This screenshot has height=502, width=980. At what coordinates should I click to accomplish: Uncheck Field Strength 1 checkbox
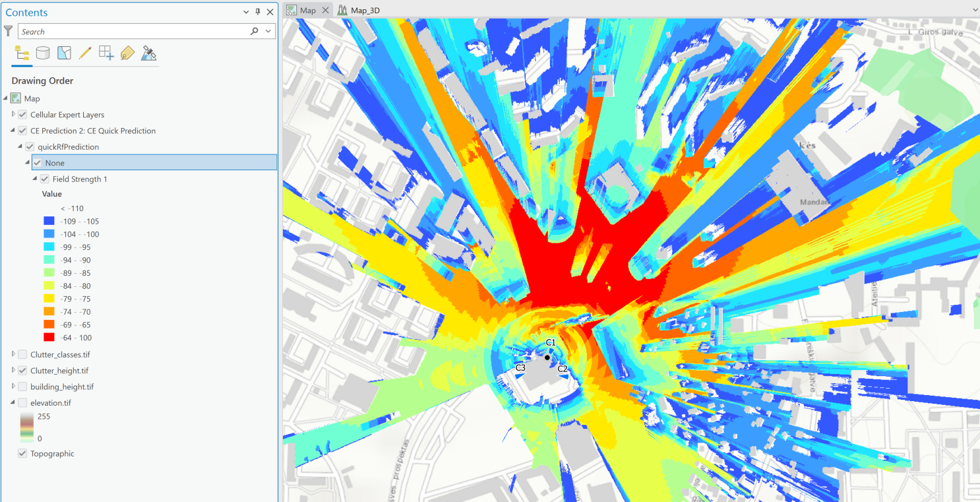[45, 179]
